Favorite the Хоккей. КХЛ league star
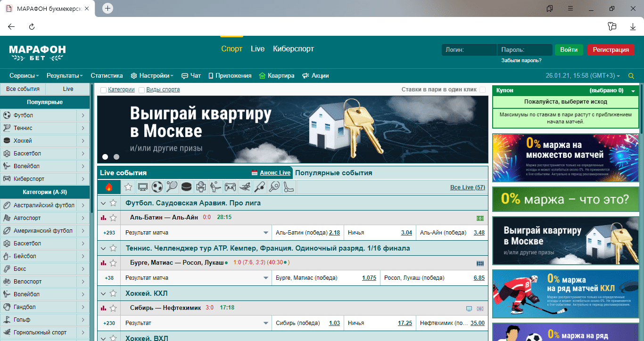The image size is (644, 341). coord(113,293)
